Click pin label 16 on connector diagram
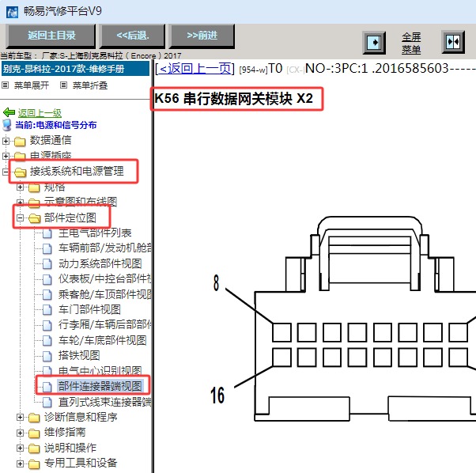Screen dimensions: 476x473 click(217, 395)
